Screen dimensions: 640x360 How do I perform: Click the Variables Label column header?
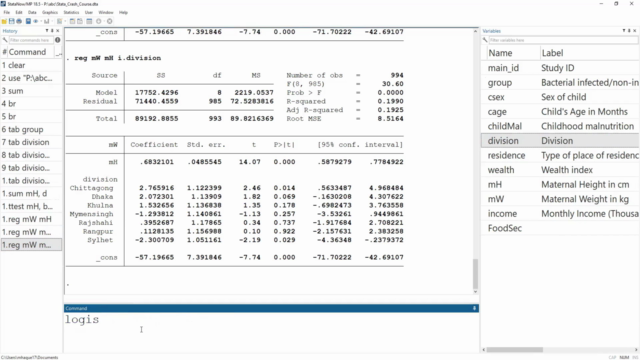(x=552, y=53)
